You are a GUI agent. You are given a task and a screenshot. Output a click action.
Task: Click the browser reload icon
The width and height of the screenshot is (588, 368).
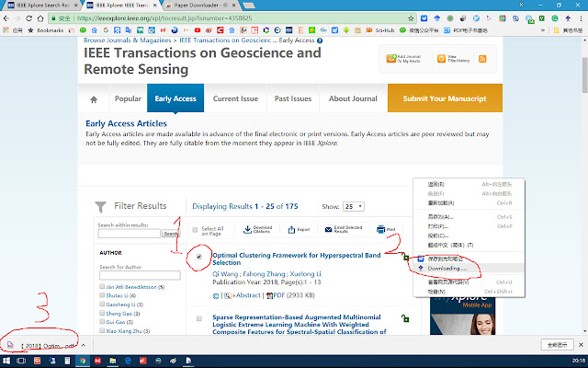coord(28,18)
